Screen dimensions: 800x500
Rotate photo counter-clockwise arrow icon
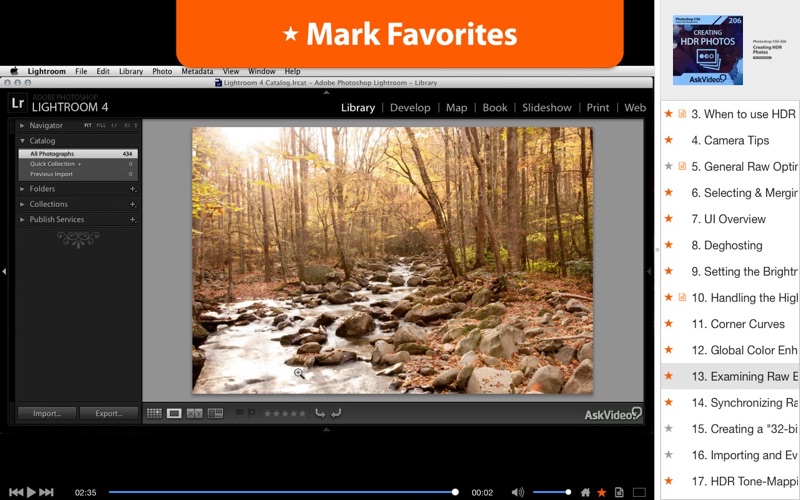[320, 413]
